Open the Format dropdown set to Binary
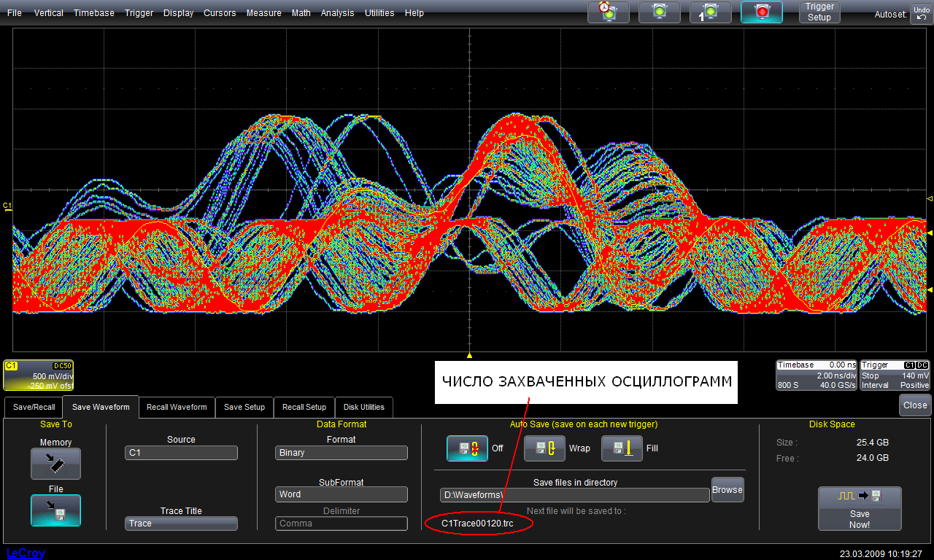 [341, 453]
